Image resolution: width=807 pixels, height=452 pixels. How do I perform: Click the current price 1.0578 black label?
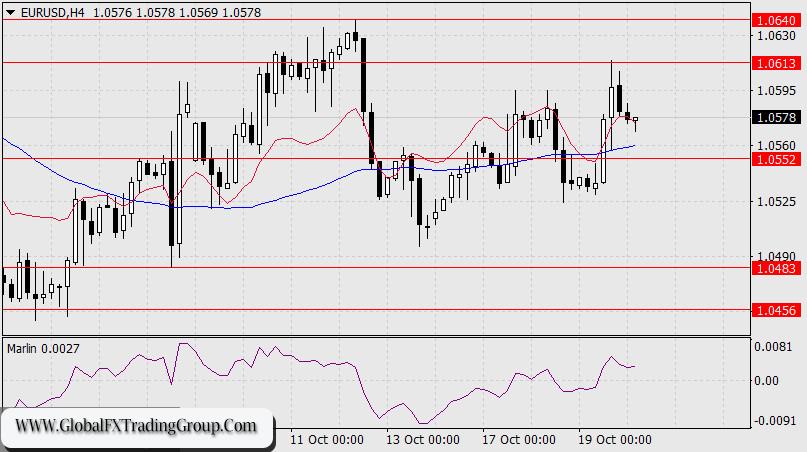click(777, 117)
